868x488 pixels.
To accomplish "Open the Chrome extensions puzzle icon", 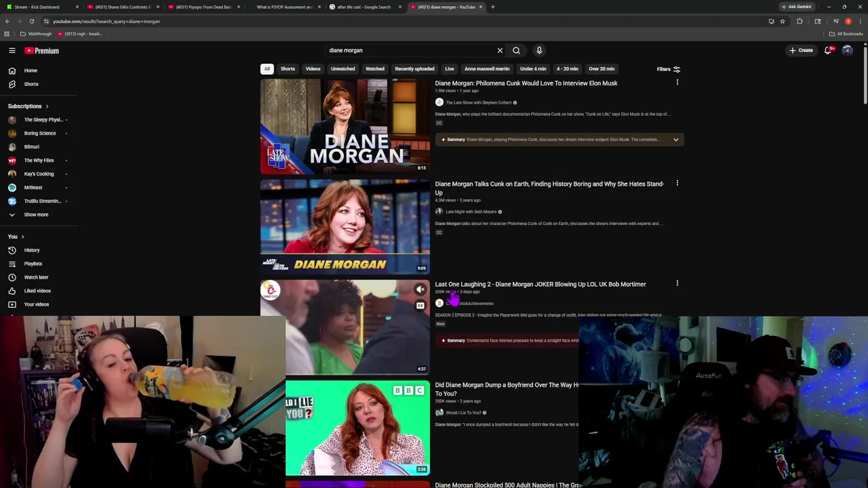I will [x=800, y=21].
